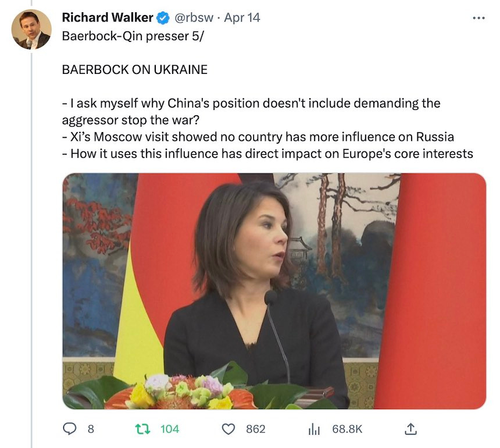Viewport: 500px width, 448px height.
Task: Click the tweet line about Xi's Moscow visit
Action: click(258, 137)
